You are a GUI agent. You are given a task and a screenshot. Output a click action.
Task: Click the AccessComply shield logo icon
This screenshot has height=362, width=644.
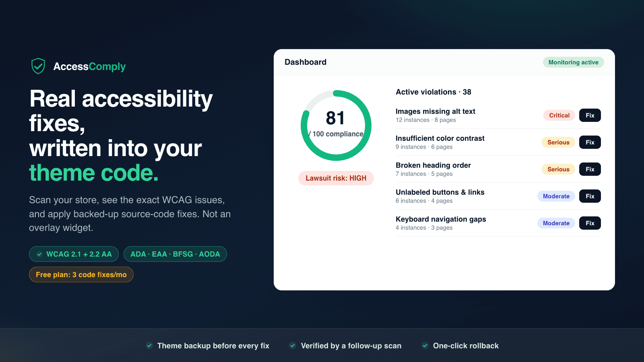click(x=38, y=66)
